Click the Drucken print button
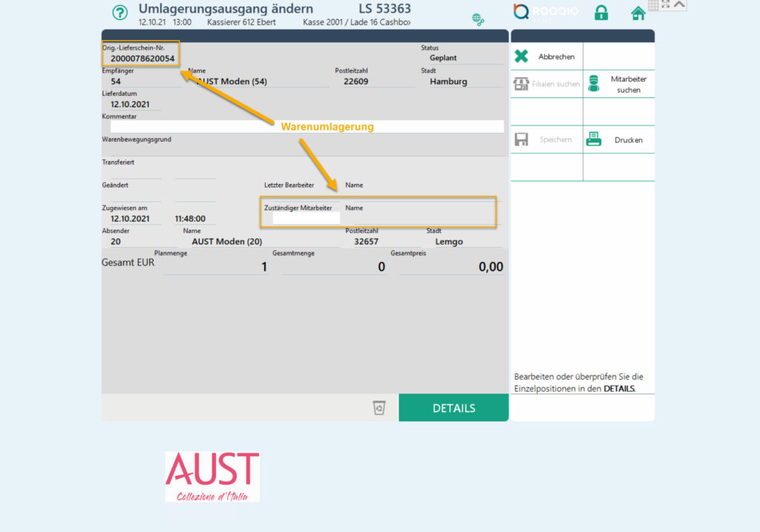 click(618, 139)
